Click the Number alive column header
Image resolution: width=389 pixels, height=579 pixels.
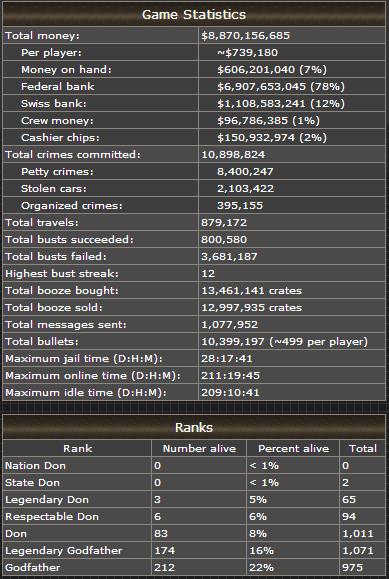click(199, 449)
